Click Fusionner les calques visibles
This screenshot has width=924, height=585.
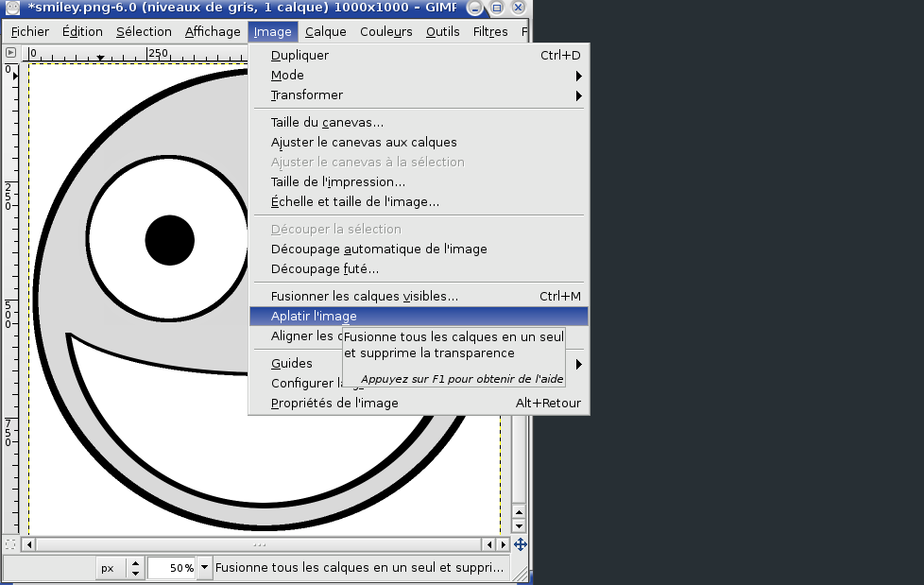(364, 297)
